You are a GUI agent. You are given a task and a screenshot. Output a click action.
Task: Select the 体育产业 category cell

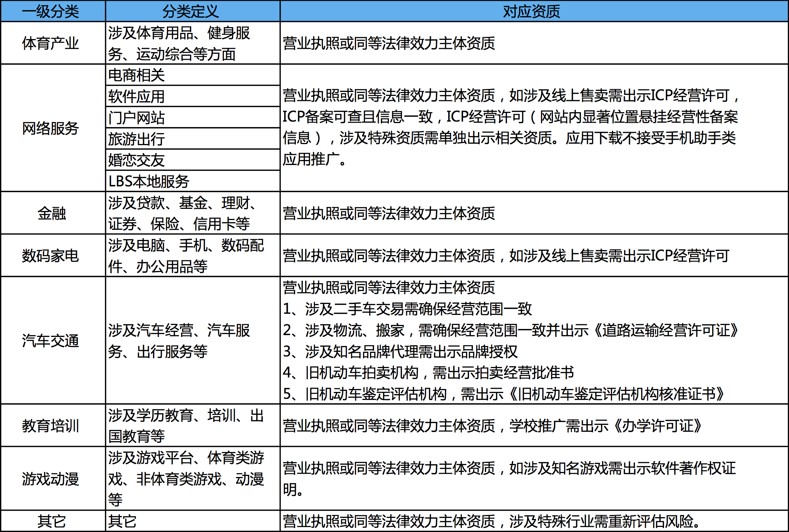pyautogui.click(x=50, y=43)
